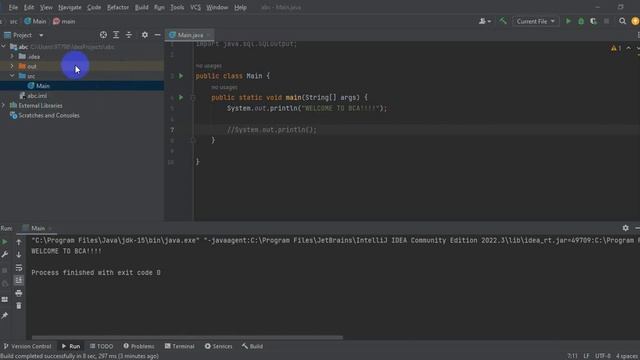Click Expand All in Project panel

click(x=116, y=35)
